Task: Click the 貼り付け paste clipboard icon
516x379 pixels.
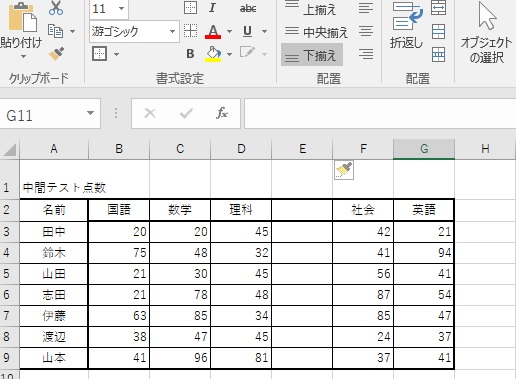Action: [x=23, y=17]
